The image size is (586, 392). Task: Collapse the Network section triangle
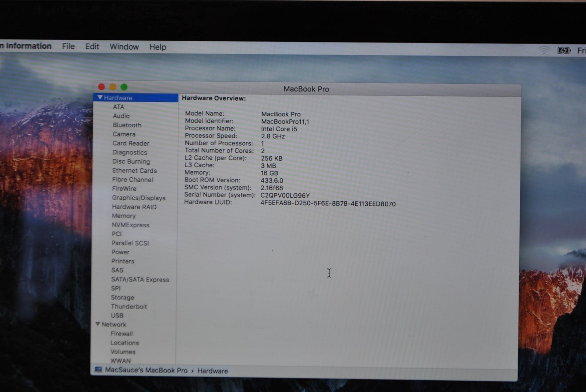[98, 324]
